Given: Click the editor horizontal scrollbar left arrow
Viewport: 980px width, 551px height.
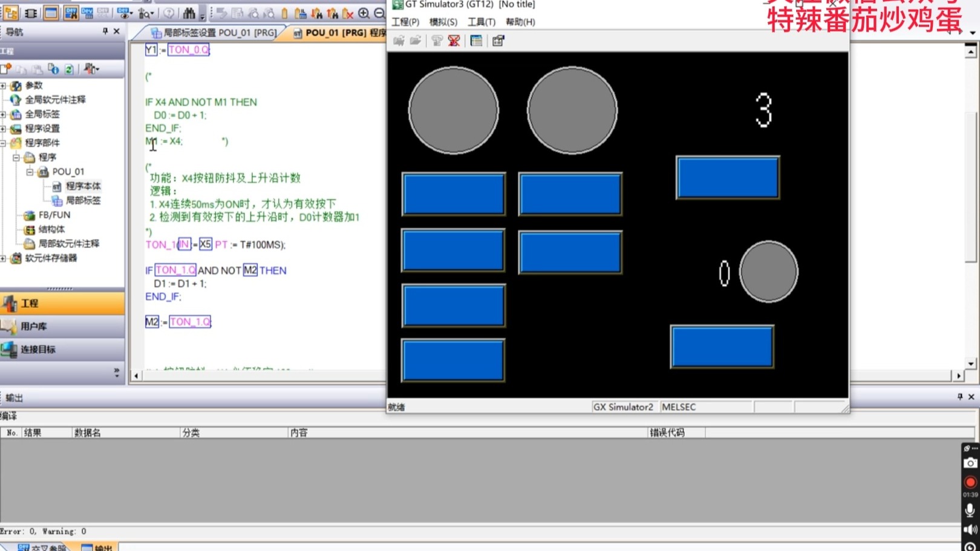Looking at the screenshot, I should pos(136,376).
